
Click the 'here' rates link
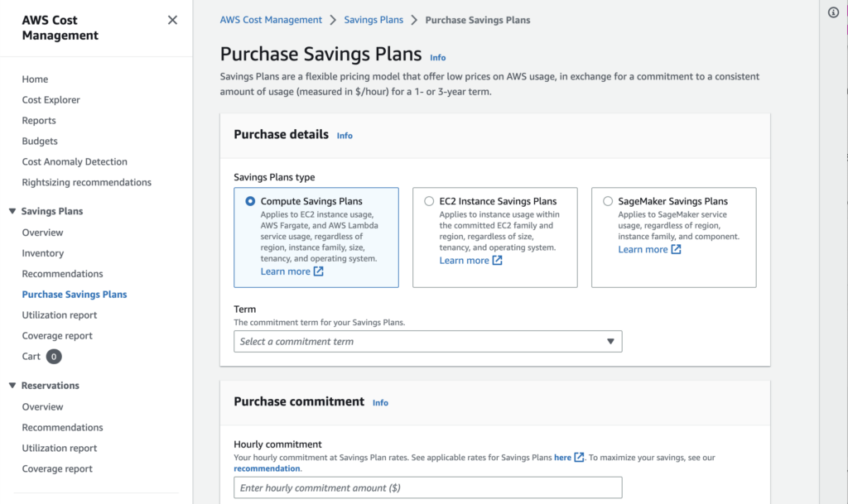click(562, 458)
